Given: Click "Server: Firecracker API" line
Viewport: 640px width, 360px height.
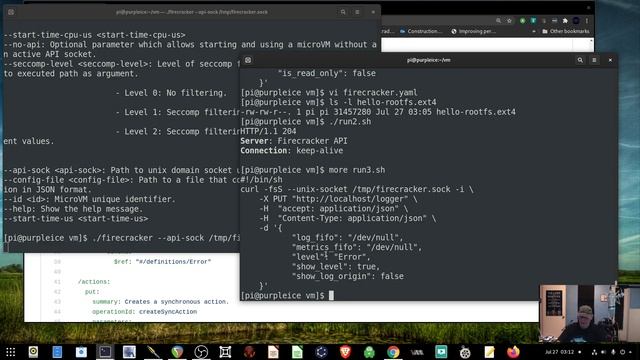Looking at the screenshot, I should [294, 141].
